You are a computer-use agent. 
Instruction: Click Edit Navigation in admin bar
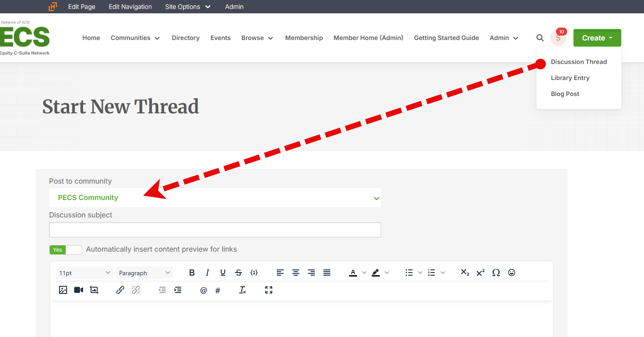pos(130,7)
